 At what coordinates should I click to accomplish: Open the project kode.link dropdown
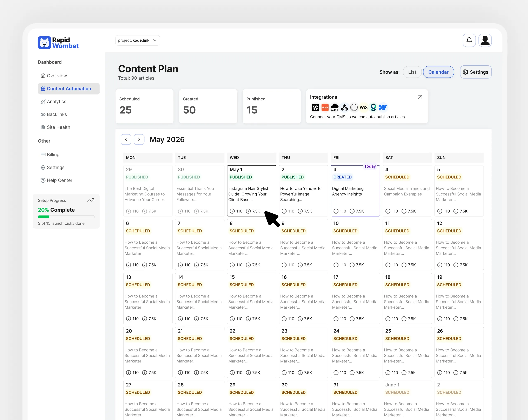coord(137,40)
